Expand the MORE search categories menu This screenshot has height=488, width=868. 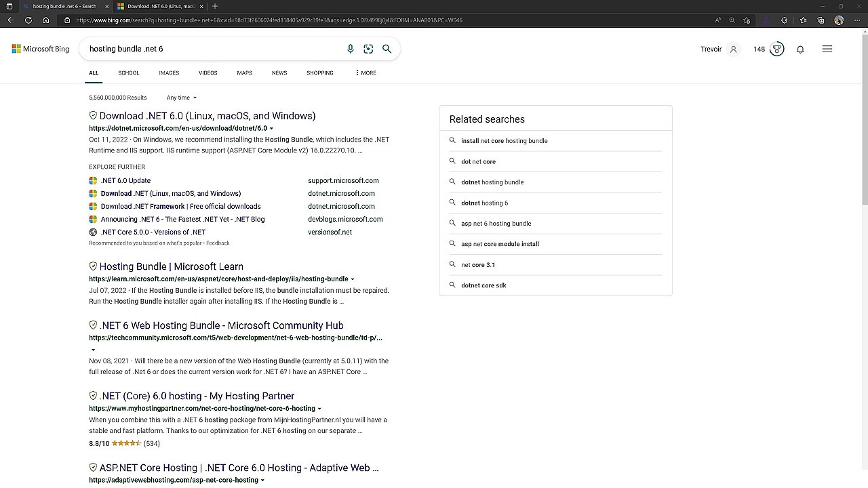pos(366,73)
